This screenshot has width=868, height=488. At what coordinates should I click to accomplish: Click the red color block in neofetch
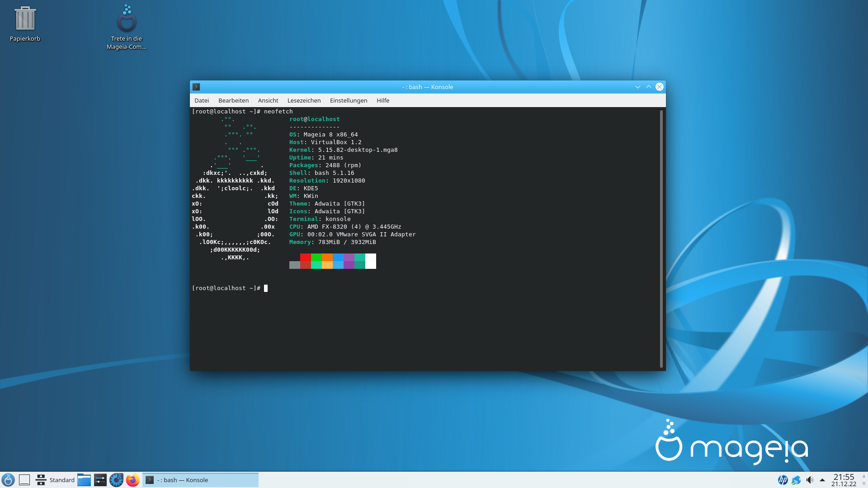[x=305, y=258]
